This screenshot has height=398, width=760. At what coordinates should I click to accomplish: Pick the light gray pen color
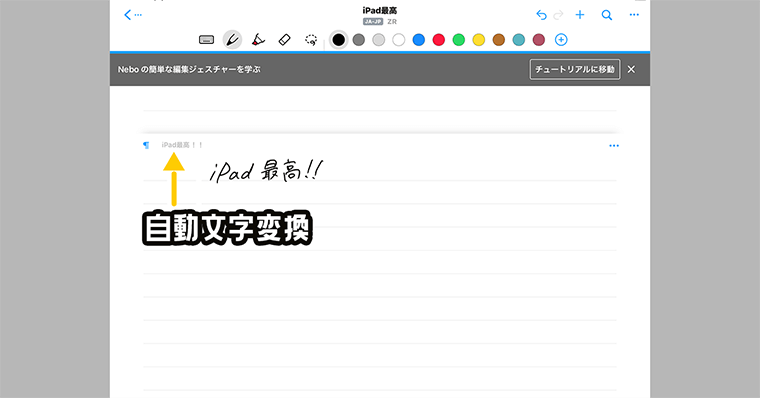pos(379,40)
